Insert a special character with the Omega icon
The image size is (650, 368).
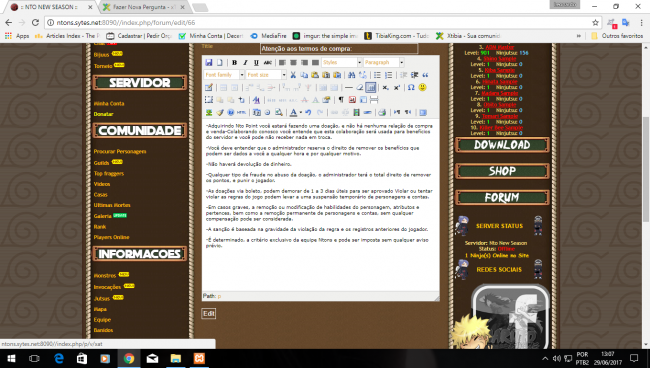point(411,87)
